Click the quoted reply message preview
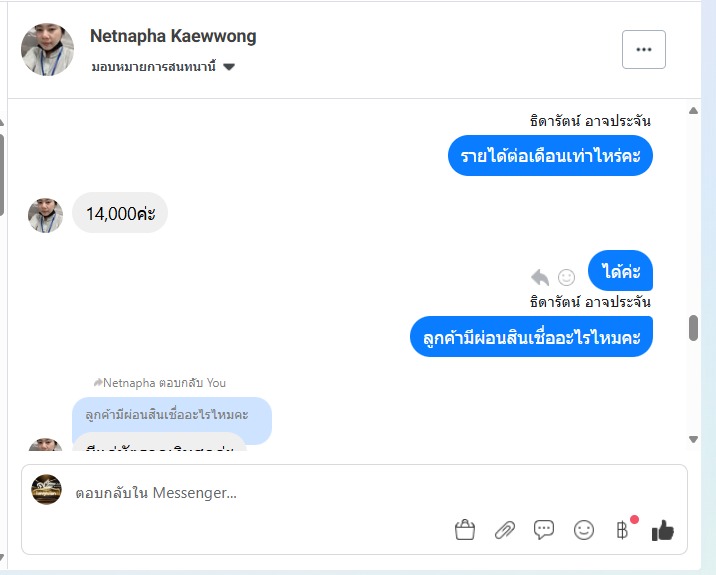The image size is (716, 575). [x=171, y=414]
